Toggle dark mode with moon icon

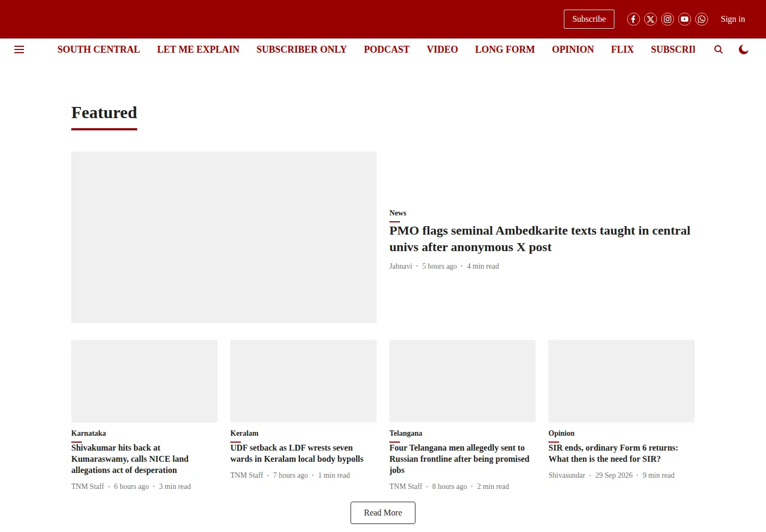[x=744, y=49]
